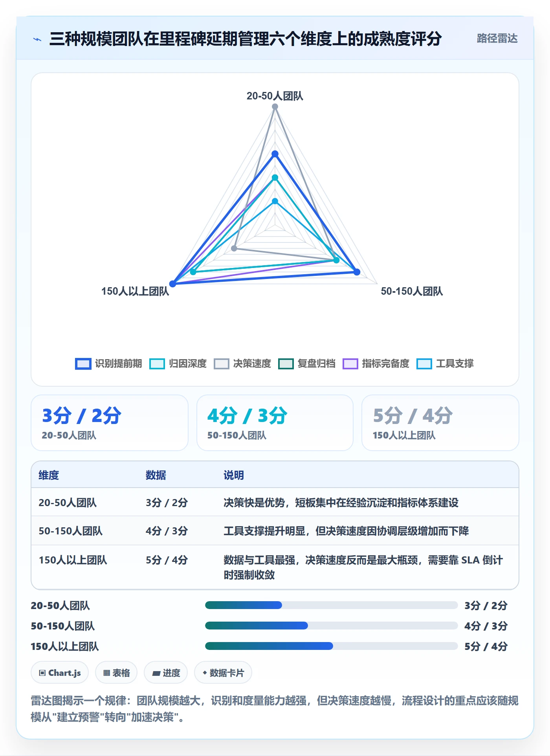
Task: Click the blue data point near 50-150人团队 vertex
Action: (357, 272)
